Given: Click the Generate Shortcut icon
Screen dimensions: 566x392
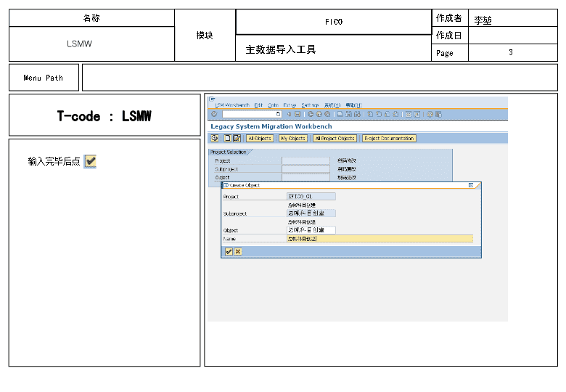Looking at the screenshot, I should coord(417,114).
